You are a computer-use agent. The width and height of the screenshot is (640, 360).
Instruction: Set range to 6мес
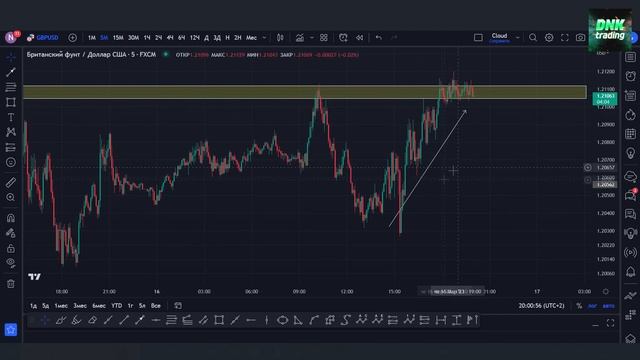click(x=99, y=306)
